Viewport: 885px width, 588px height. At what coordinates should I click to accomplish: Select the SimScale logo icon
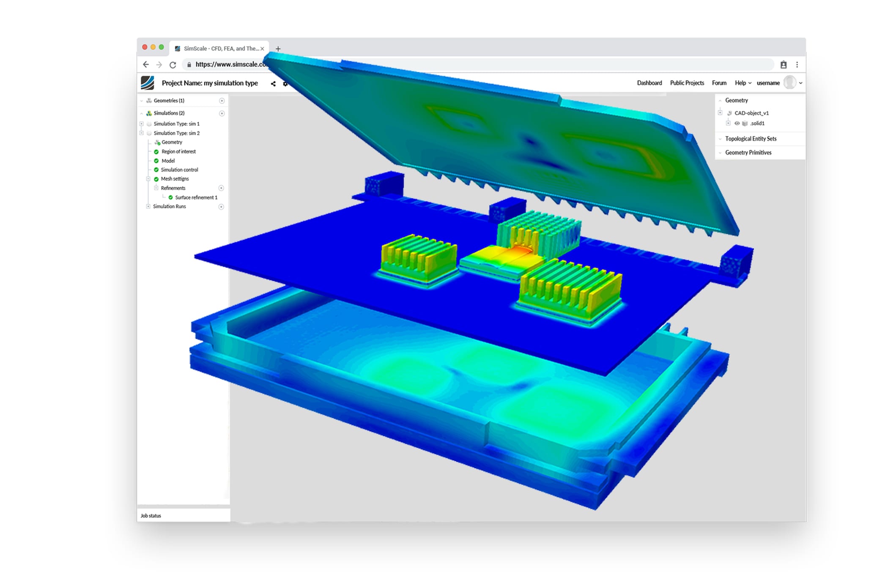click(x=147, y=83)
